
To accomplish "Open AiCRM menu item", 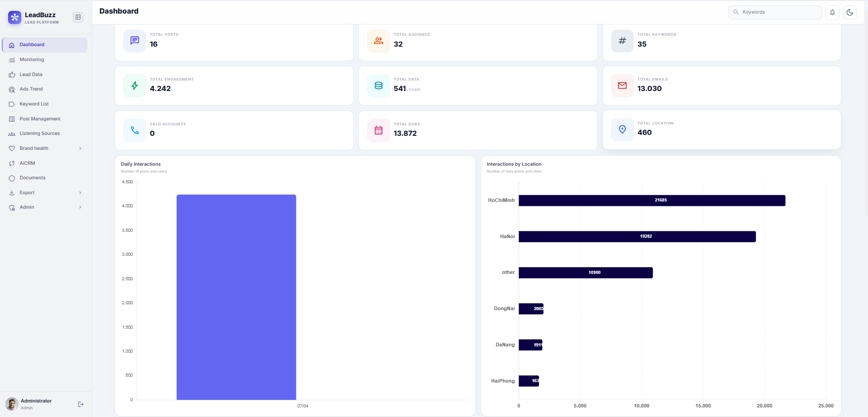I will (45, 163).
